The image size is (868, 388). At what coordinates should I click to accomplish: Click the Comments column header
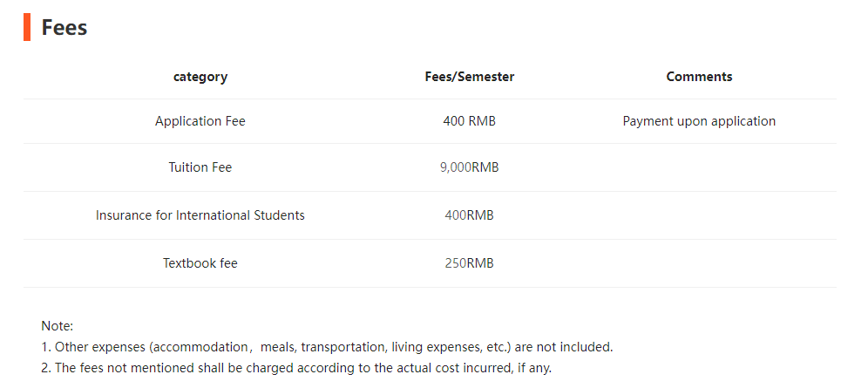(x=699, y=77)
